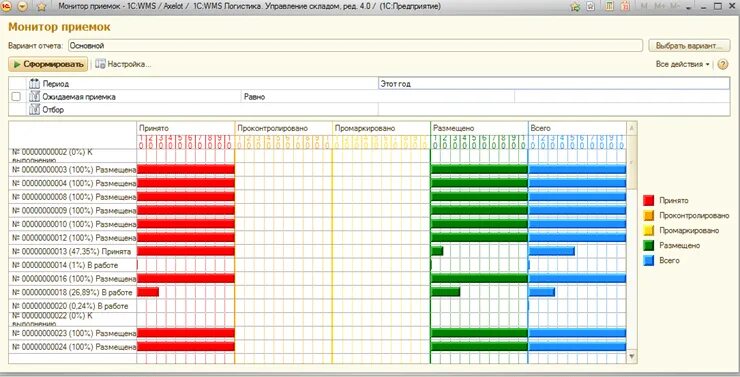Open the Все действия menu
This screenshot has width=740, height=377.
click(682, 64)
